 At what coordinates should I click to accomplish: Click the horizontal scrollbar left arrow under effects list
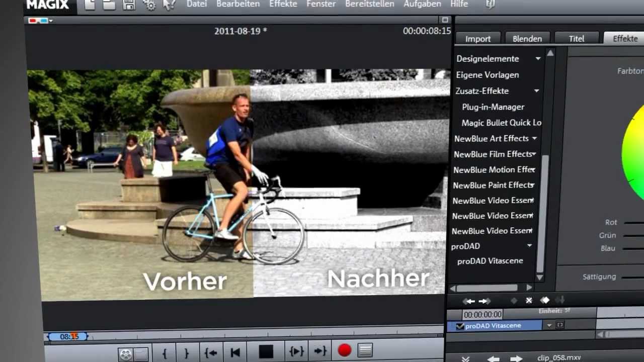coord(452,288)
